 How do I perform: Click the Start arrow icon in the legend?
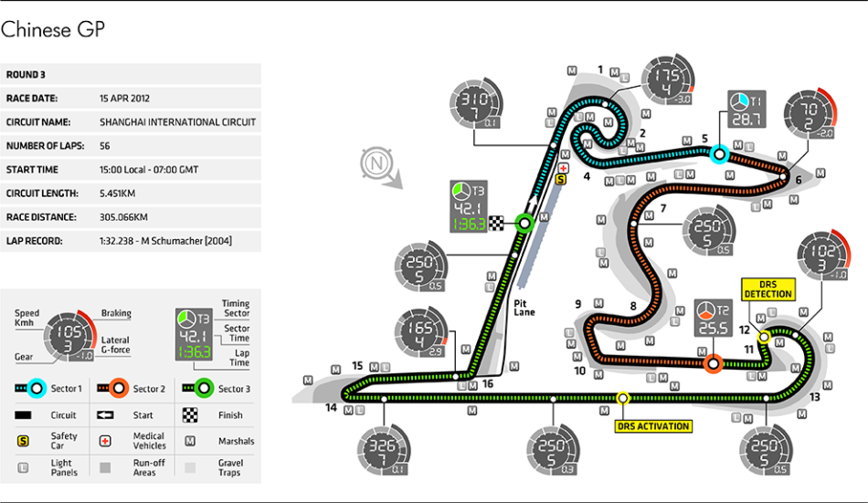(x=105, y=415)
